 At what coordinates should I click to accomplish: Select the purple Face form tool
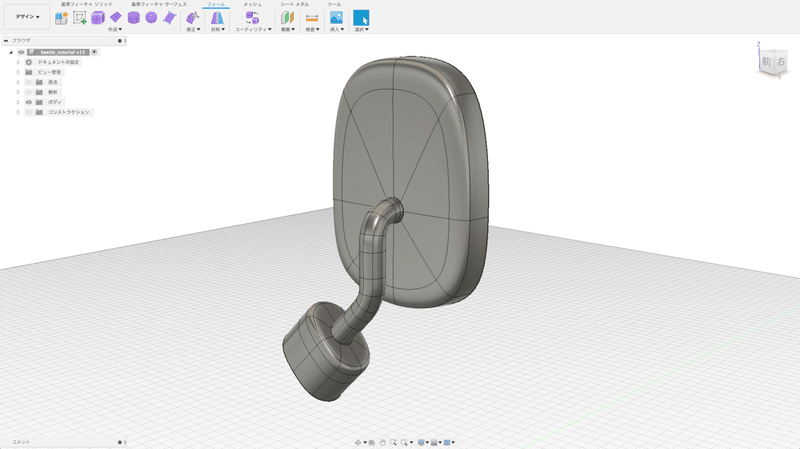[169, 18]
